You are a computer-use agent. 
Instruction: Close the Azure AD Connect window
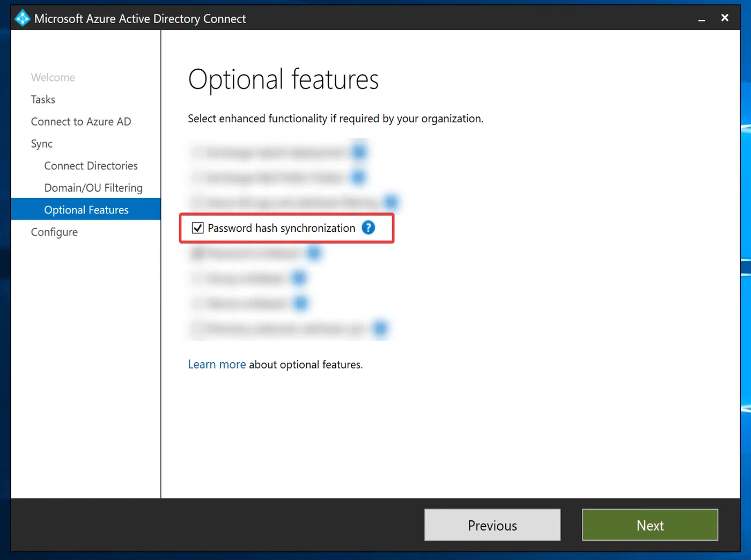[x=725, y=18]
